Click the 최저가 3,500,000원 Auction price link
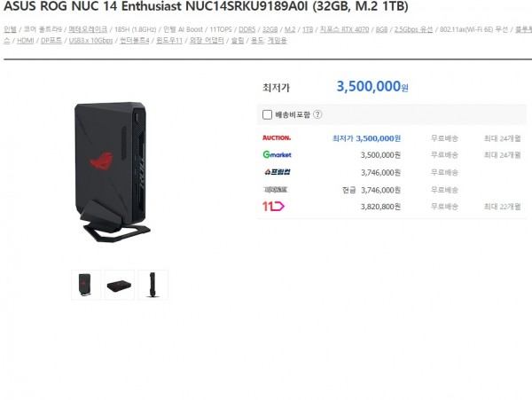 pos(366,138)
